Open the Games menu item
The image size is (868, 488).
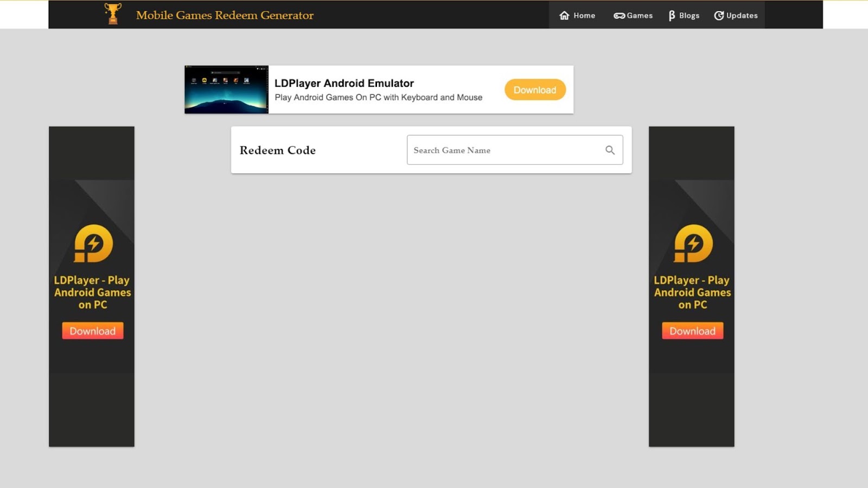[633, 15]
